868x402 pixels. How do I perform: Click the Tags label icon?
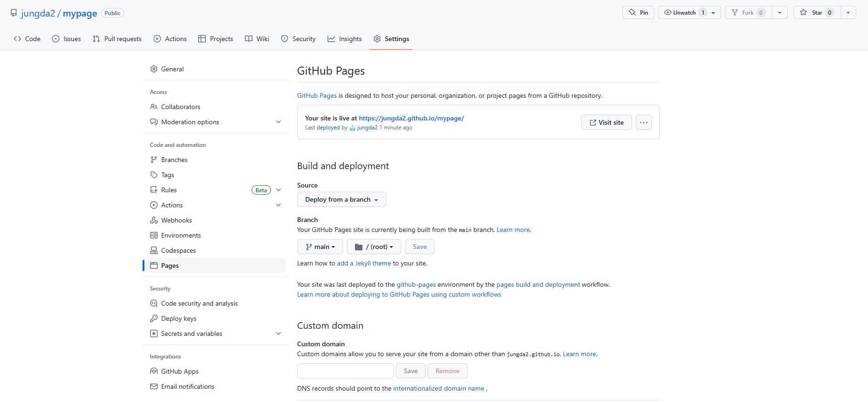154,175
